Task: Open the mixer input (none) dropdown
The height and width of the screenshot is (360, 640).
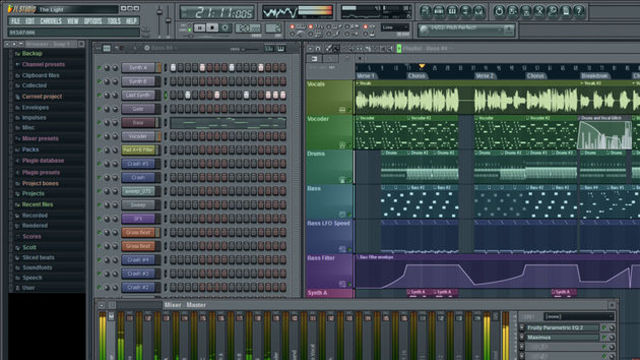Action: 579,316
